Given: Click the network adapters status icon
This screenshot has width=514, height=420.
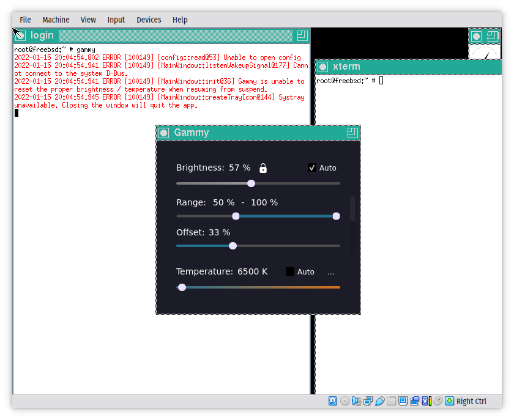Looking at the screenshot, I should (368, 401).
